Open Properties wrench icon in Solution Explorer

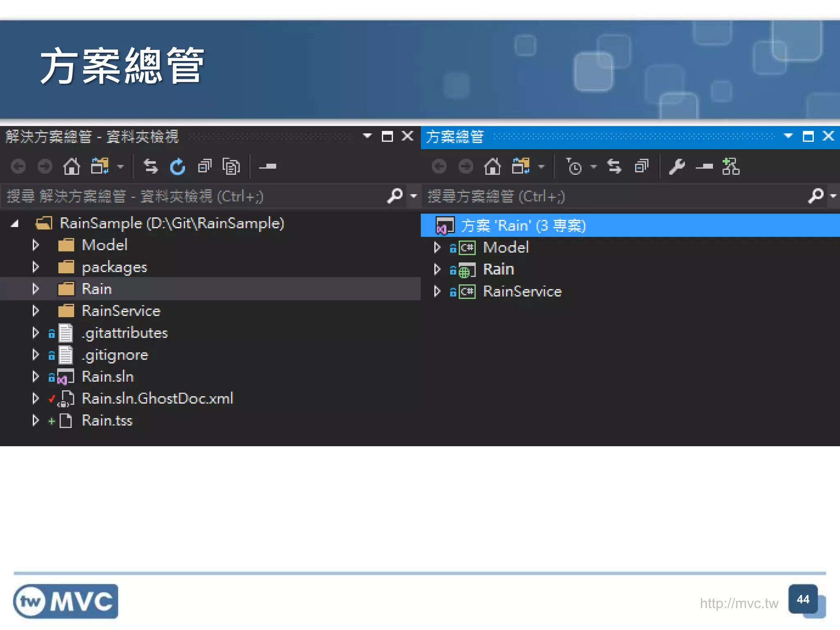[x=677, y=167]
